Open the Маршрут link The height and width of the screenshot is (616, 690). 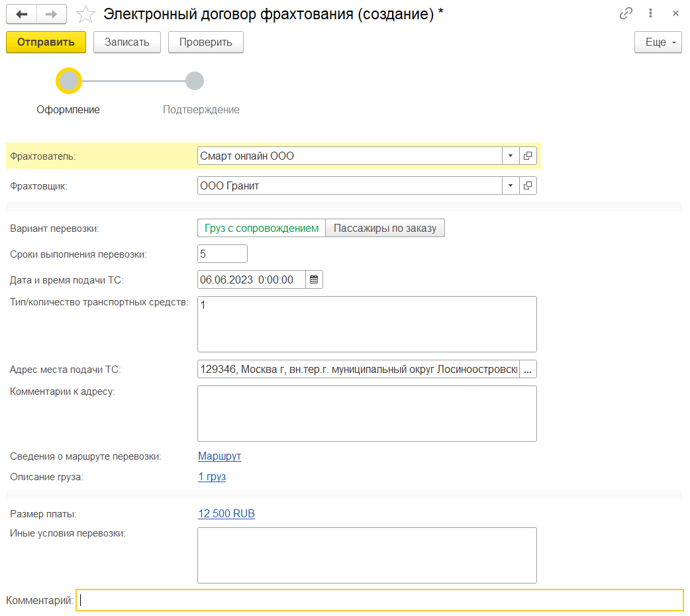coord(219,456)
